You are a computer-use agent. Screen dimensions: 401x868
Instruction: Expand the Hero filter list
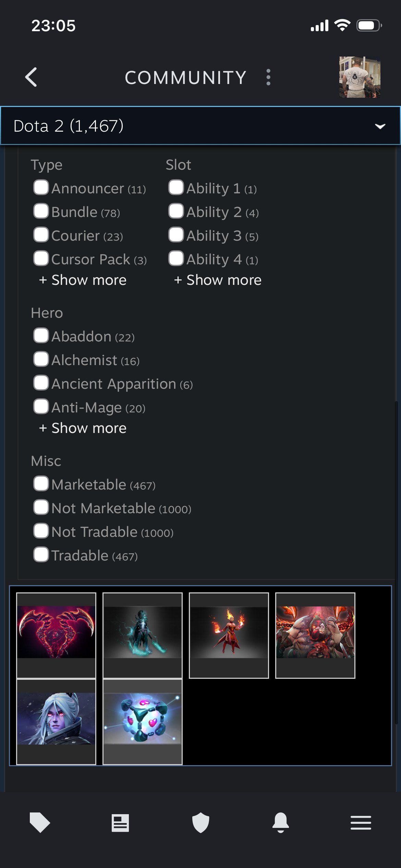(x=83, y=428)
